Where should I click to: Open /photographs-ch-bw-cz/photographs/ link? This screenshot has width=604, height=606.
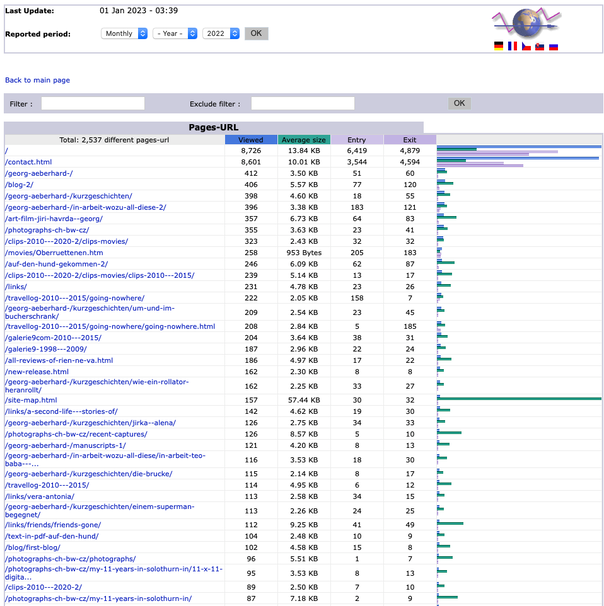coord(70,559)
